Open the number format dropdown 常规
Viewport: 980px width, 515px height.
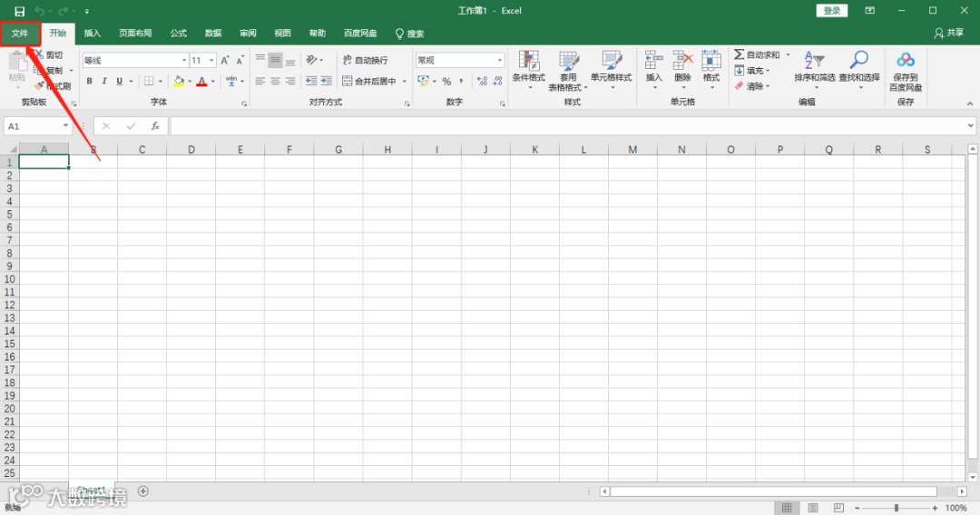tap(500, 61)
